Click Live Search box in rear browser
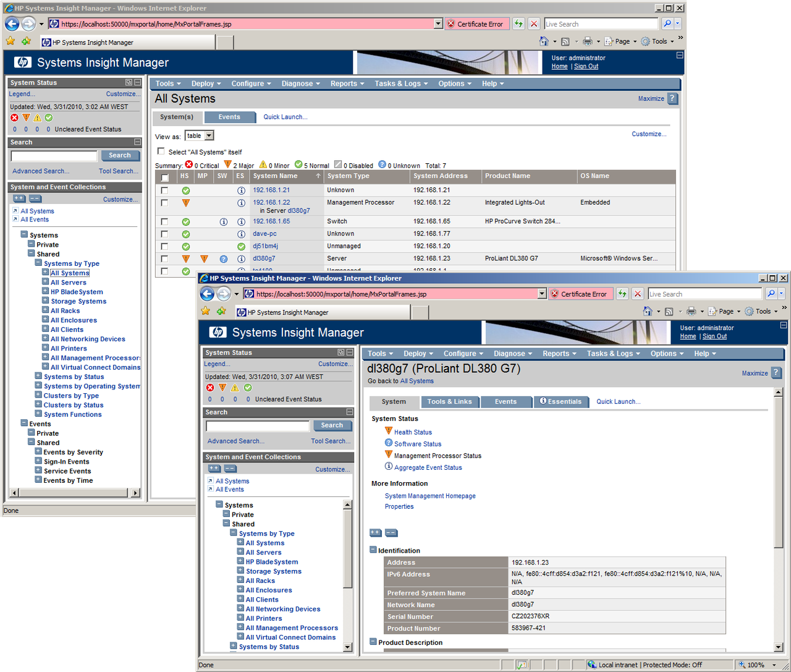This screenshot has height=672, width=791. [x=601, y=23]
